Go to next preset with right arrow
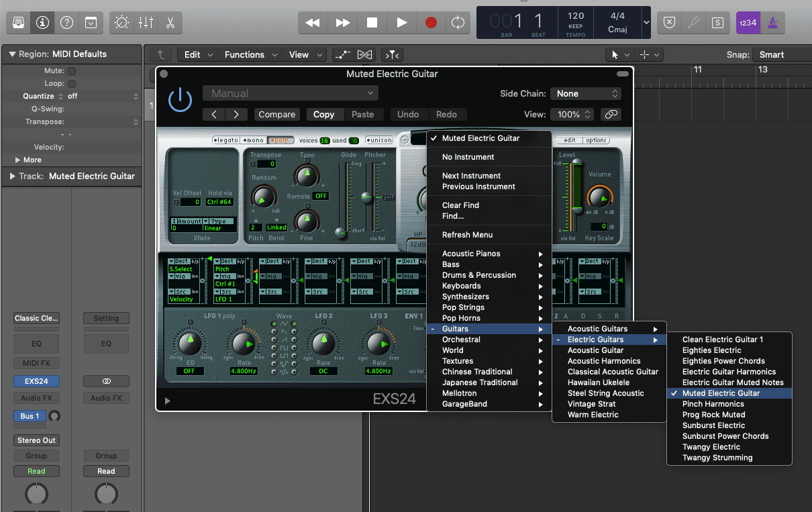The image size is (812, 512). coord(236,114)
